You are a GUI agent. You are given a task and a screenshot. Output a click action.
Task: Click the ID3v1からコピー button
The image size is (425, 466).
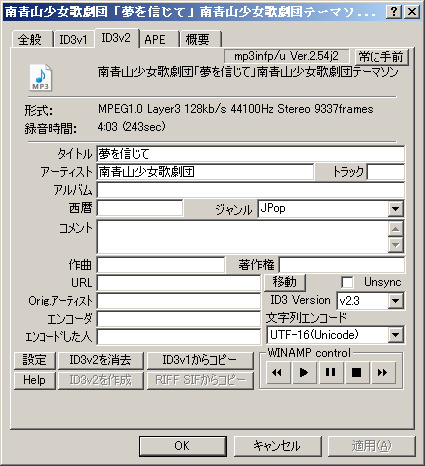click(x=200, y=360)
